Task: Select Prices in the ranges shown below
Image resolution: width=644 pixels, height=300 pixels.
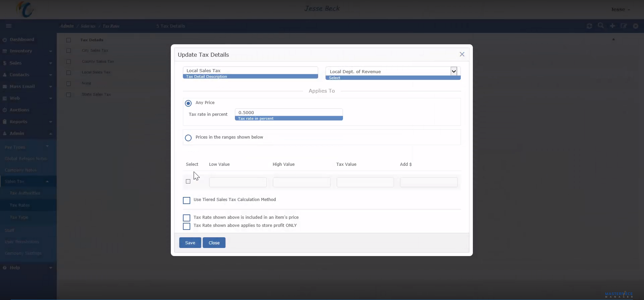Action: pyautogui.click(x=188, y=138)
